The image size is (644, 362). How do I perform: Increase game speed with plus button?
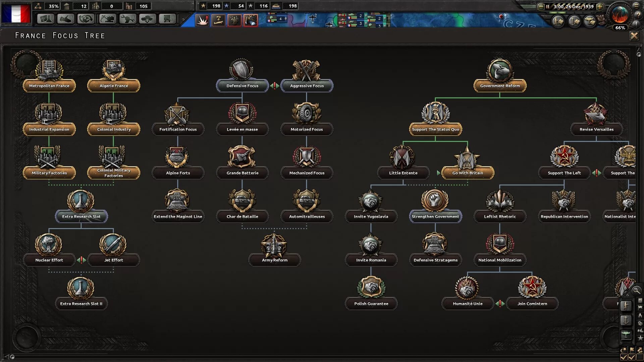pyautogui.click(x=600, y=6)
